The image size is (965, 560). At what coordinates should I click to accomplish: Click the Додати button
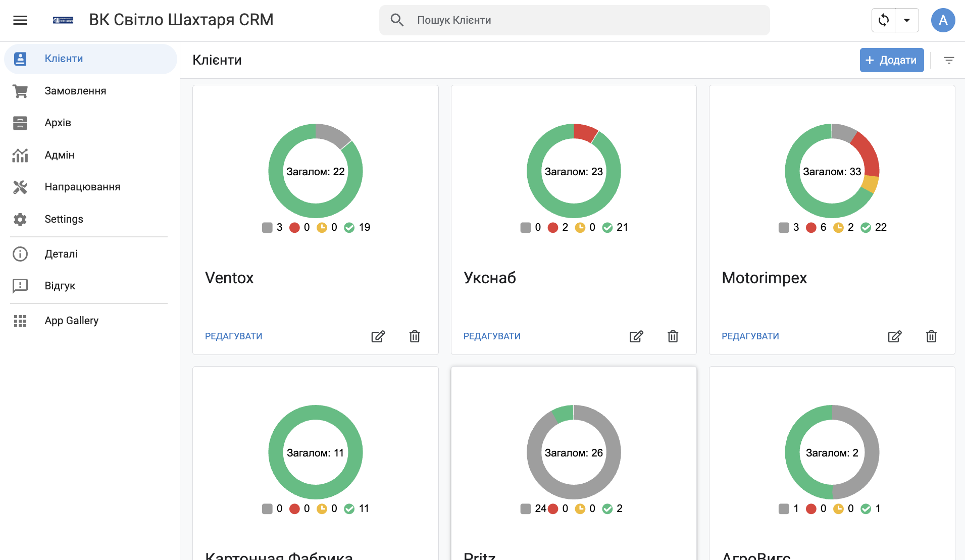(x=891, y=60)
